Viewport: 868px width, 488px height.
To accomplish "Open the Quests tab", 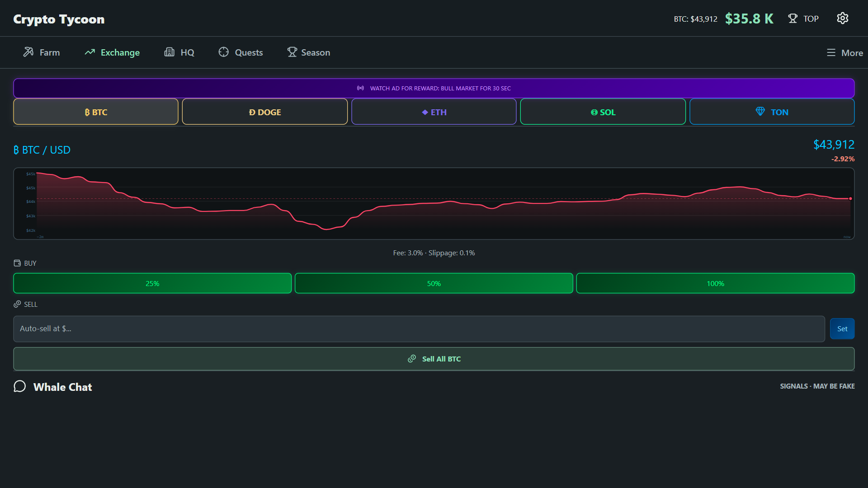I will pos(241,52).
